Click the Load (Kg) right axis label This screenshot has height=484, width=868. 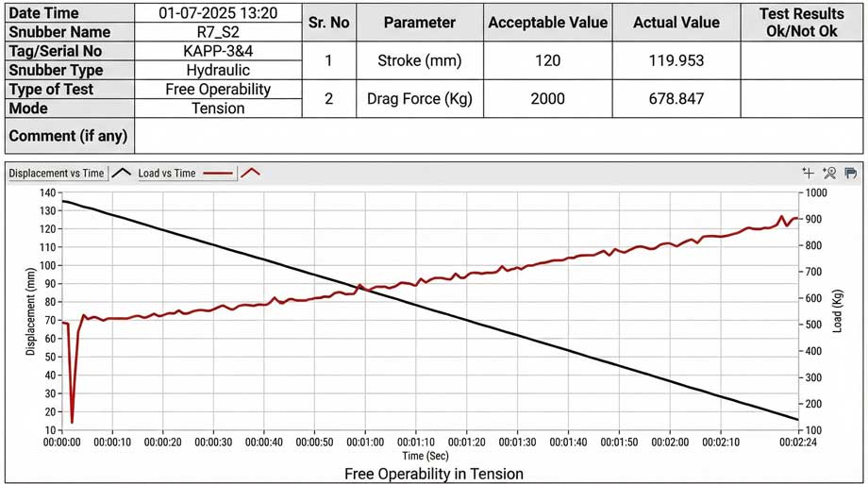click(838, 309)
